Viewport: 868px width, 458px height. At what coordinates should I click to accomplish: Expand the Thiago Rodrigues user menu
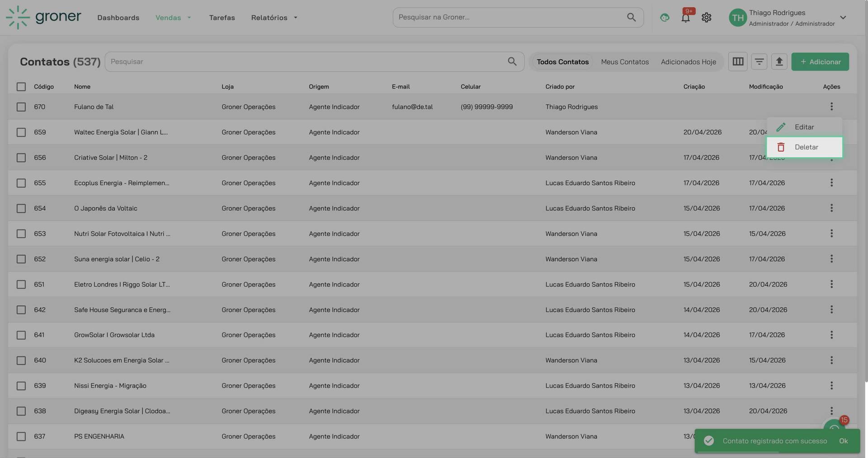coord(843,18)
